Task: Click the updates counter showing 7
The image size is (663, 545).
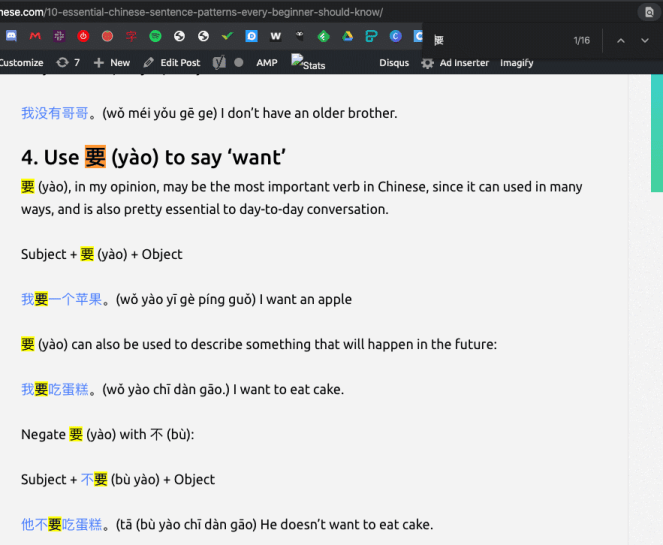Action: coord(68,62)
